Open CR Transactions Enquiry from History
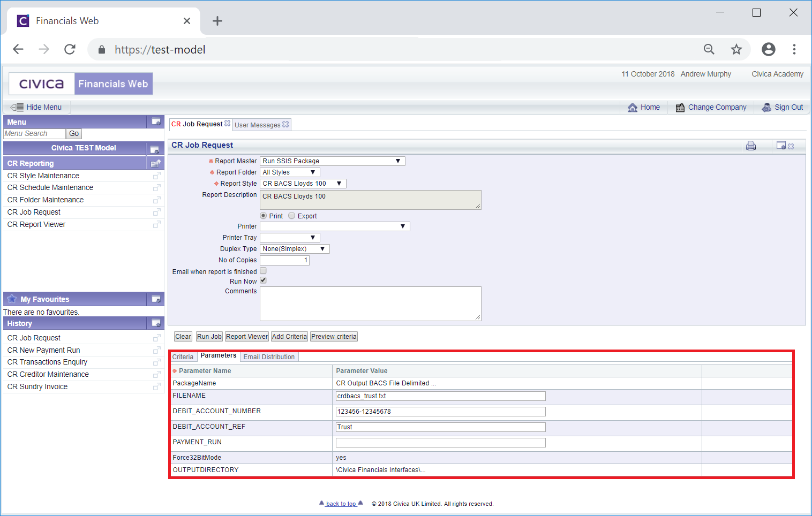Viewport: 812px width, 516px height. (x=47, y=362)
